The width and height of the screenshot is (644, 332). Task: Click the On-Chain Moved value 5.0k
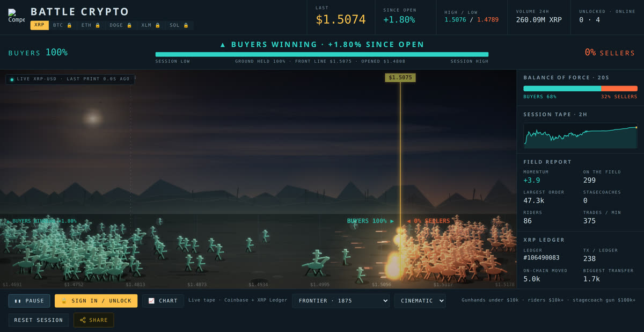(x=532, y=279)
